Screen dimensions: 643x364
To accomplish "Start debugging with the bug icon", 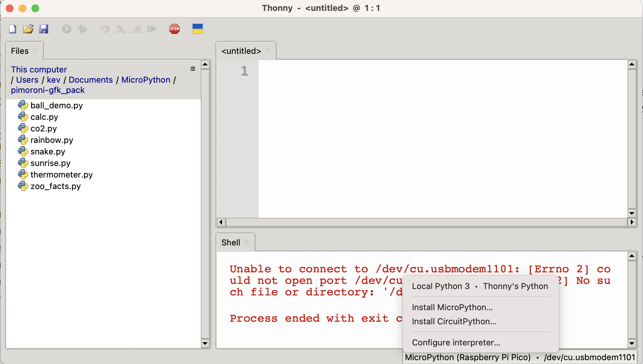I will pos(82,29).
